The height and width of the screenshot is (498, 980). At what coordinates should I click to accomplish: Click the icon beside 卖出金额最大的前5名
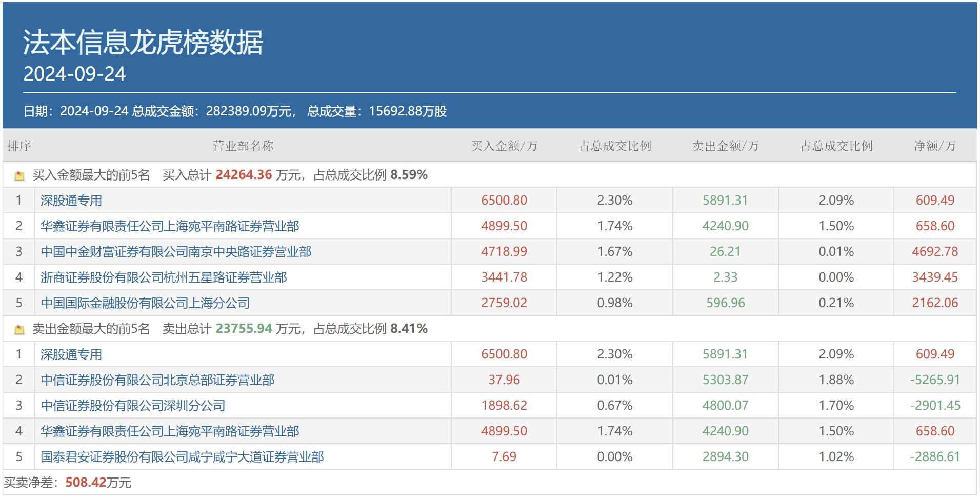pos(19,330)
